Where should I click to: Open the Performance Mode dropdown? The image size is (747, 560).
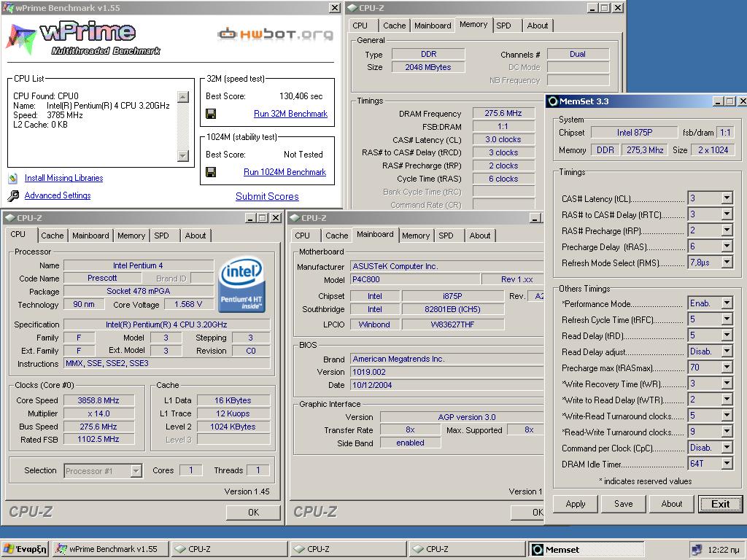click(x=727, y=304)
